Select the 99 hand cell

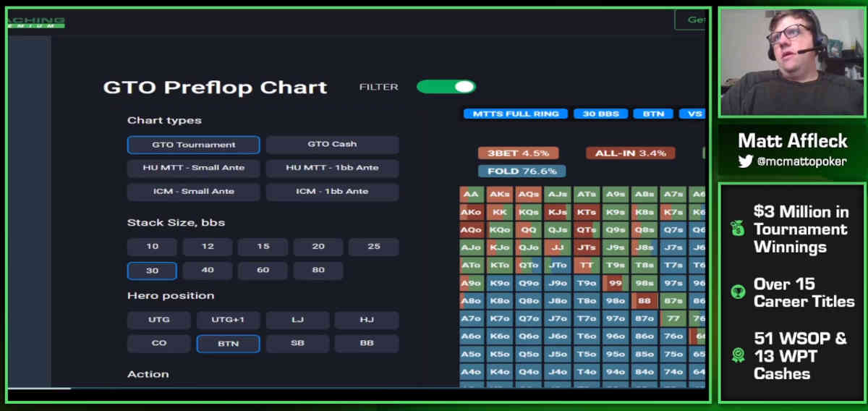615,283
